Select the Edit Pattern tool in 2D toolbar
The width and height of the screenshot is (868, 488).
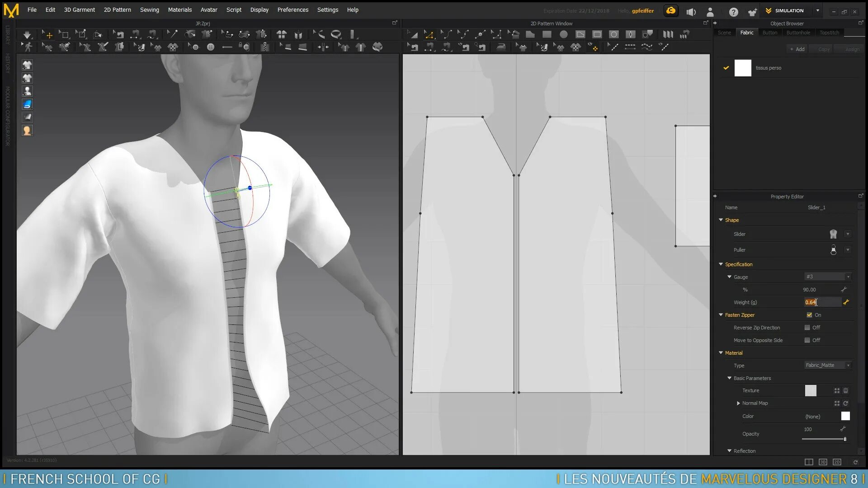[429, 34]
